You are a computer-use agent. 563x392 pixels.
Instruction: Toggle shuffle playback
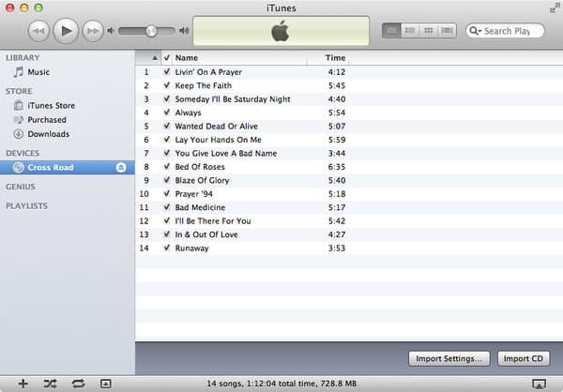click(50, 384)
